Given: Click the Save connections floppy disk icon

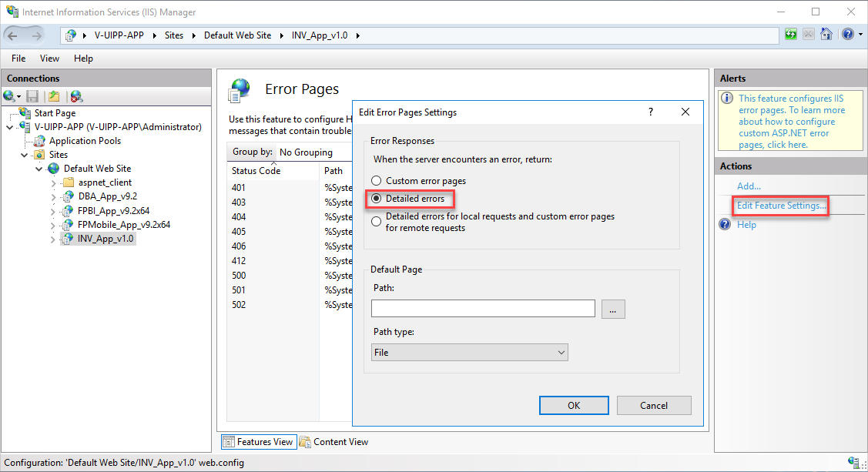Looking at the screenshot, I should [x=32, y=96].
